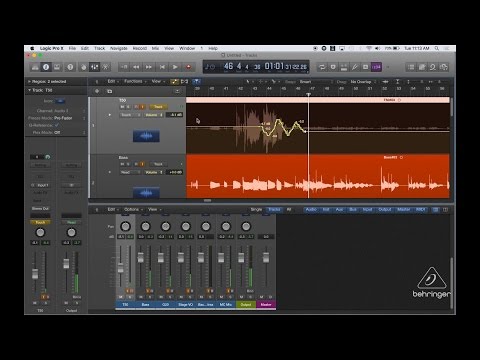Open the List Editors button

[x=411, y=67]
